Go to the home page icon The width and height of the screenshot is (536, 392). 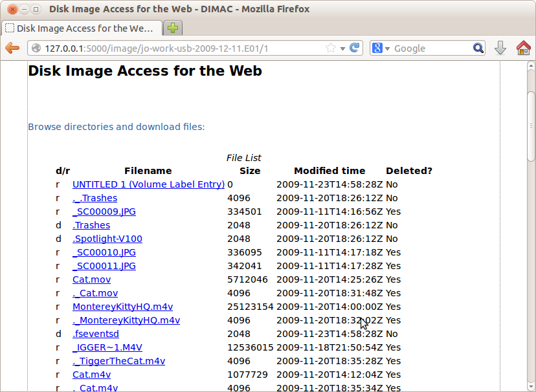click(x=523, y=48)
